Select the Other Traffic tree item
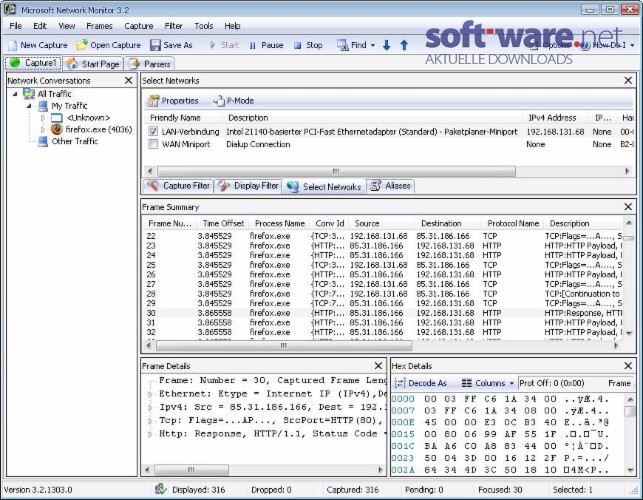 (75, 141)
